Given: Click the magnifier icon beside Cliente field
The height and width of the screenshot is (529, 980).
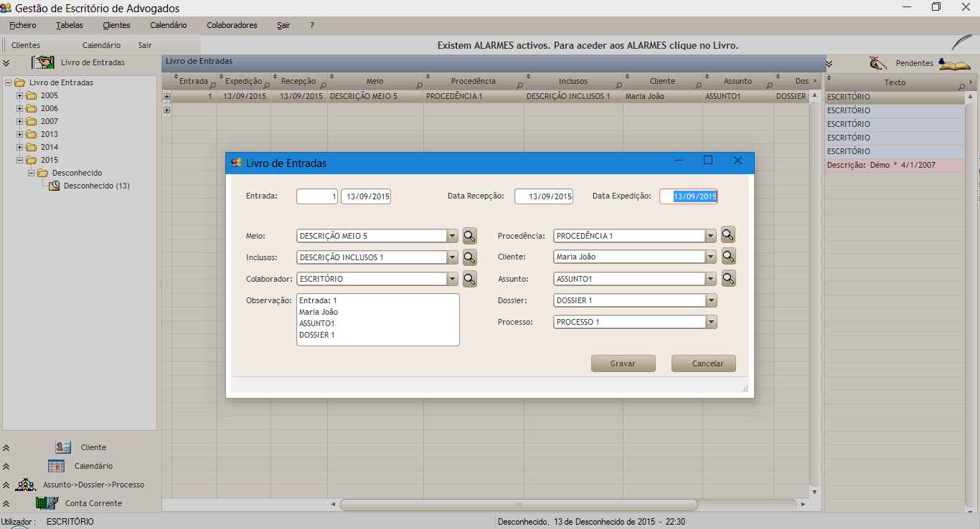Looking at the screenshot, I should 727,257.
